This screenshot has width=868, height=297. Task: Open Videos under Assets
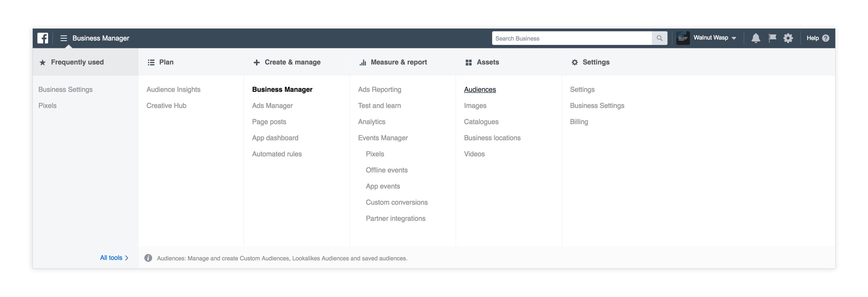(474, 154)
